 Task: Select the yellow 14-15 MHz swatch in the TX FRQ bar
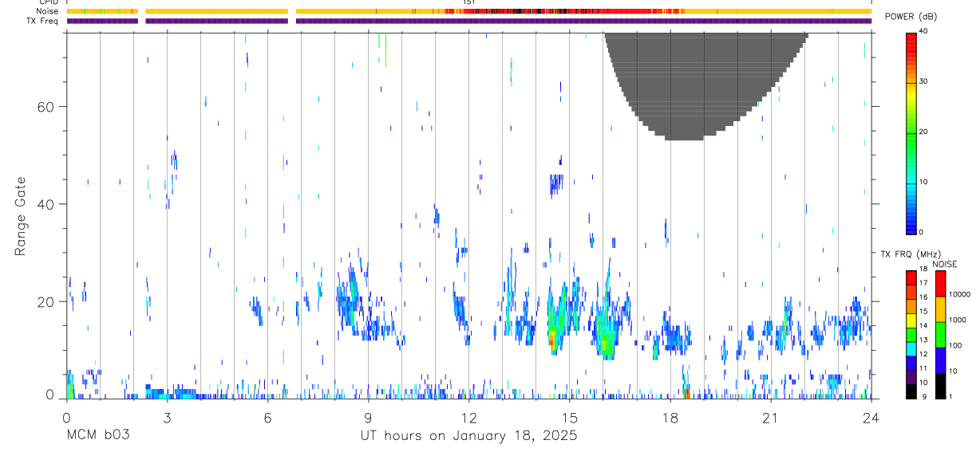click(911, 320)
